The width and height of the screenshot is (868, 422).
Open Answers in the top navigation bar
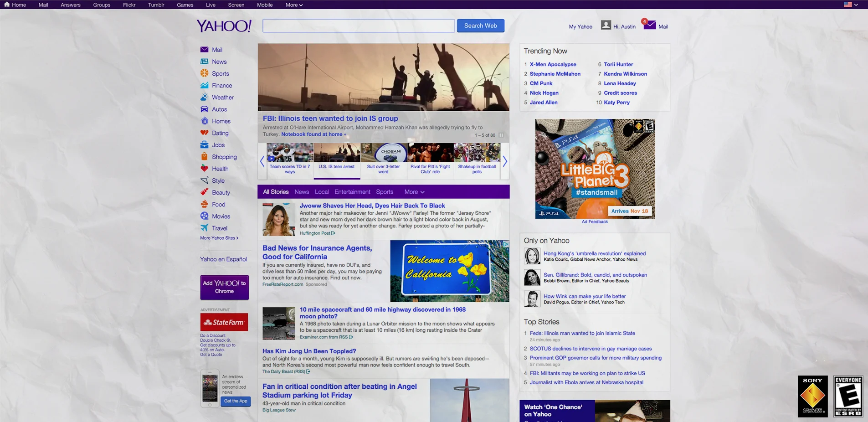tap(71, 5)
